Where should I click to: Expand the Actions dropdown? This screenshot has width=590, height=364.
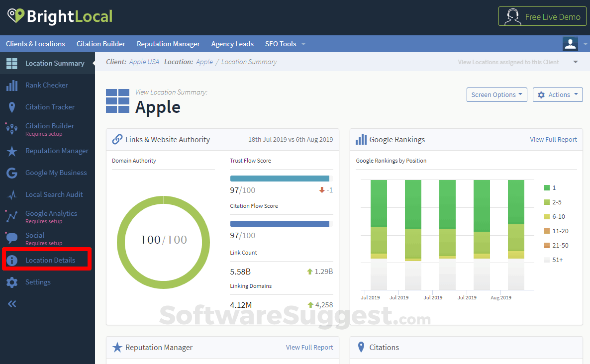coord(558,94)
